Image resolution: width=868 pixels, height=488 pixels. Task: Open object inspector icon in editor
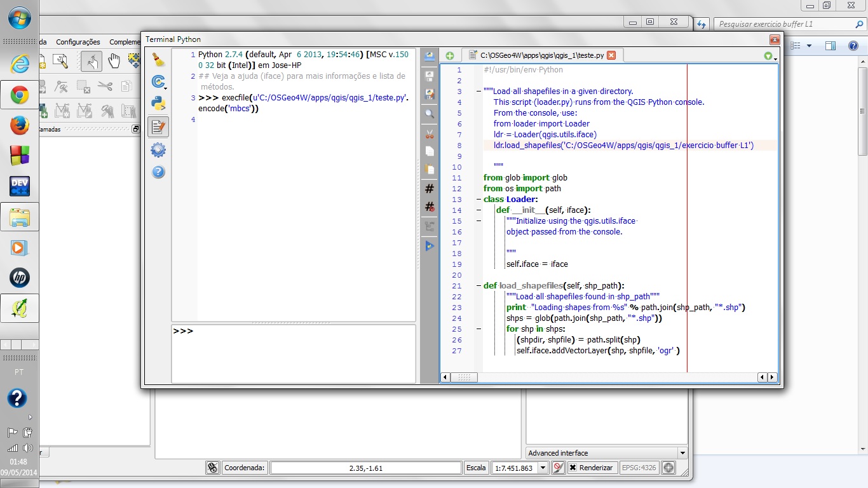pos(430,226)
